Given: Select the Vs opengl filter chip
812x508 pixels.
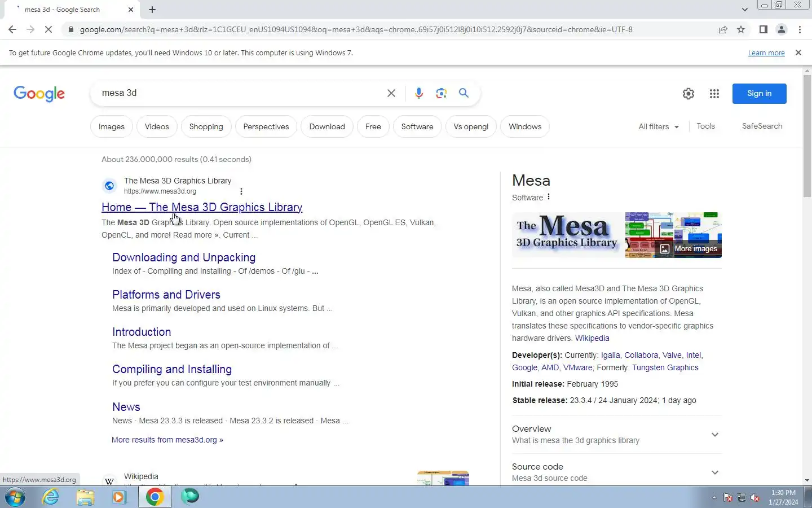Looking at the screenshot, I should (x=471, y=126).
